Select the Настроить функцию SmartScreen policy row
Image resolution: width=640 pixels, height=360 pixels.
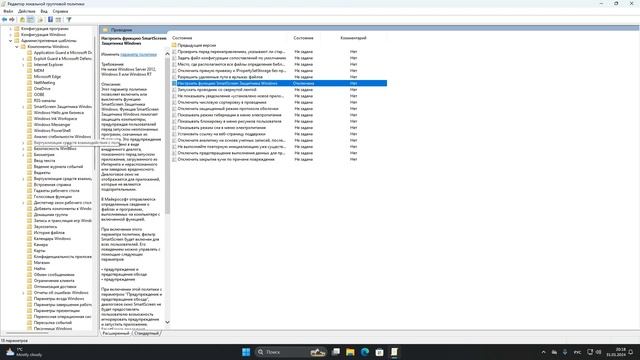(x=279, y=83)
